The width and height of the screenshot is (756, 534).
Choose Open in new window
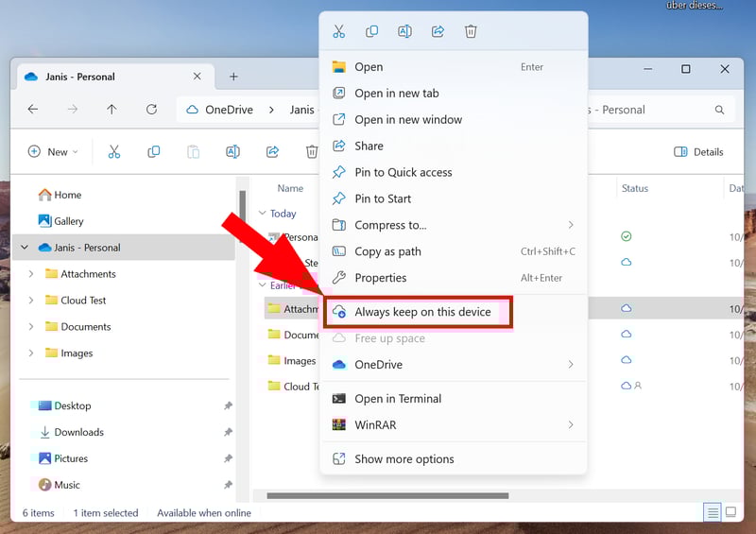pos(454,120)
